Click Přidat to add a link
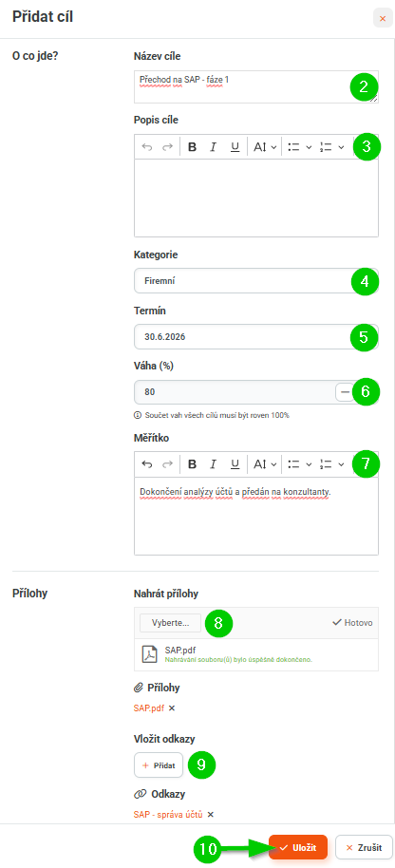This screenshot has width=395, height=868. point(159,765)
